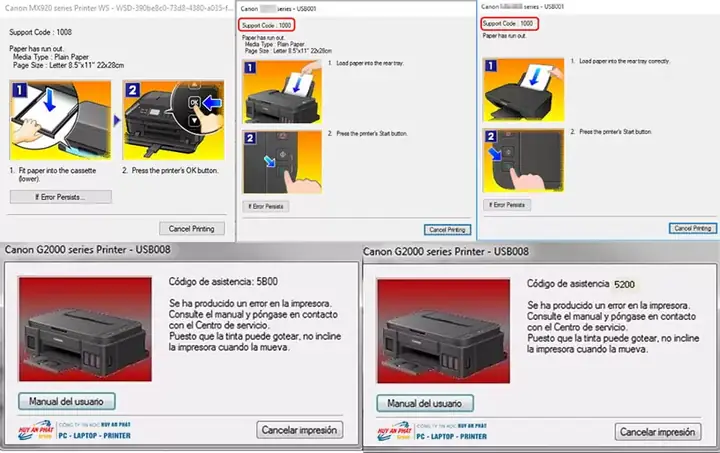Open Manual del usuario for error 5B00
Image resolution: width=720 pixels, height=453 pixels.
(67, 401)
